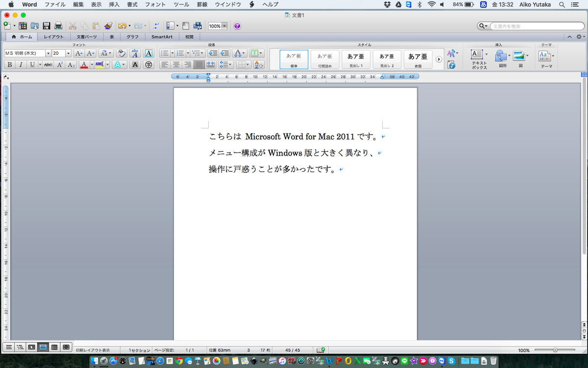Open the line spacing dropdown
The height and width of the screenshot is (368, 588).
(225, 64)
